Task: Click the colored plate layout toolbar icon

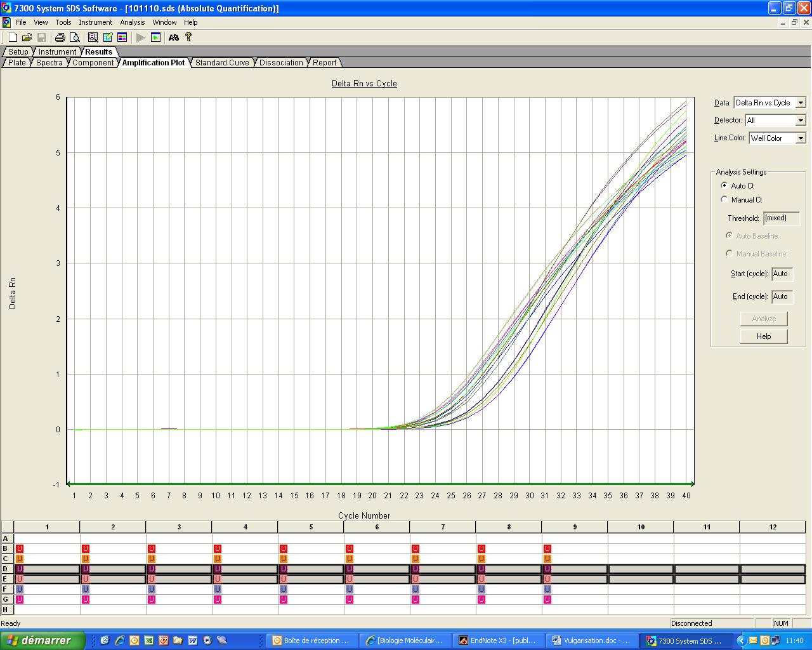Action: 122,37
